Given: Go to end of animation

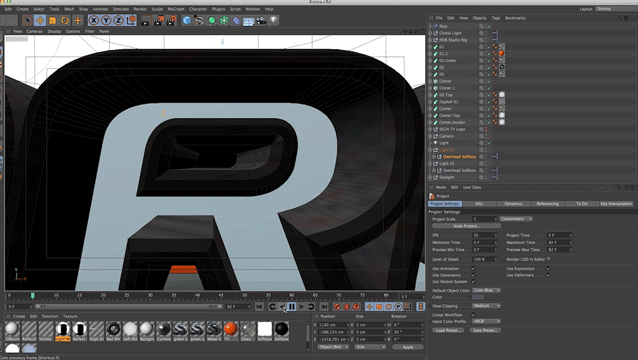Looking at the screenshot, I should [x=324, y=307].
